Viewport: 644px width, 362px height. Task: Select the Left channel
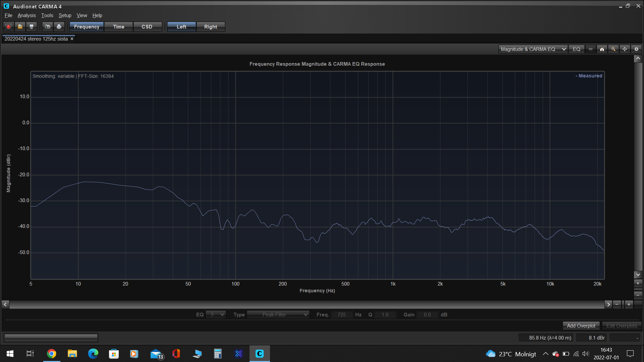click(181, 27)
